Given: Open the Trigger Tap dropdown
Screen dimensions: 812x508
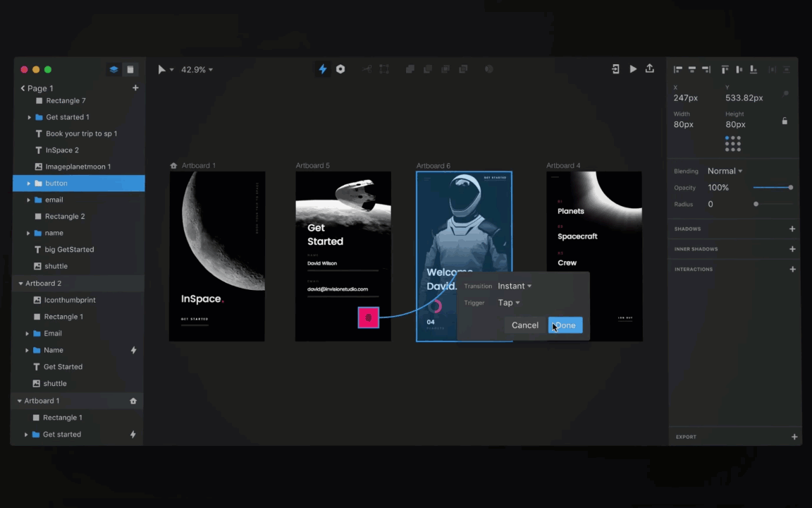Looking at the screenshot, I should tap(509, 303).
